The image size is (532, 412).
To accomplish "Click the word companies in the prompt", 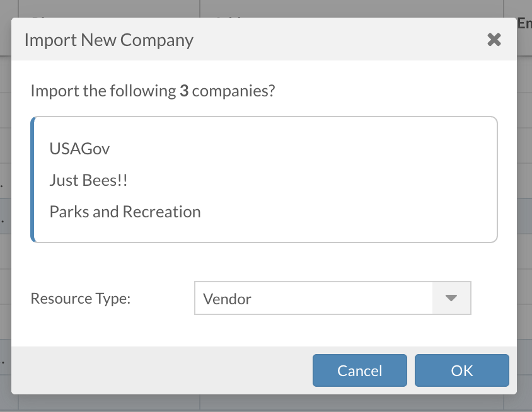I will point(233,91).
